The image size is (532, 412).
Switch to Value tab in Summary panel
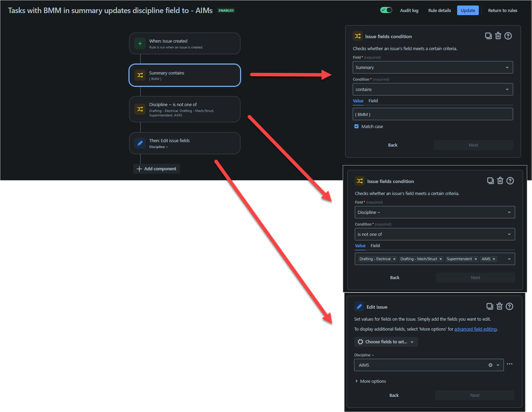[358, 101]
